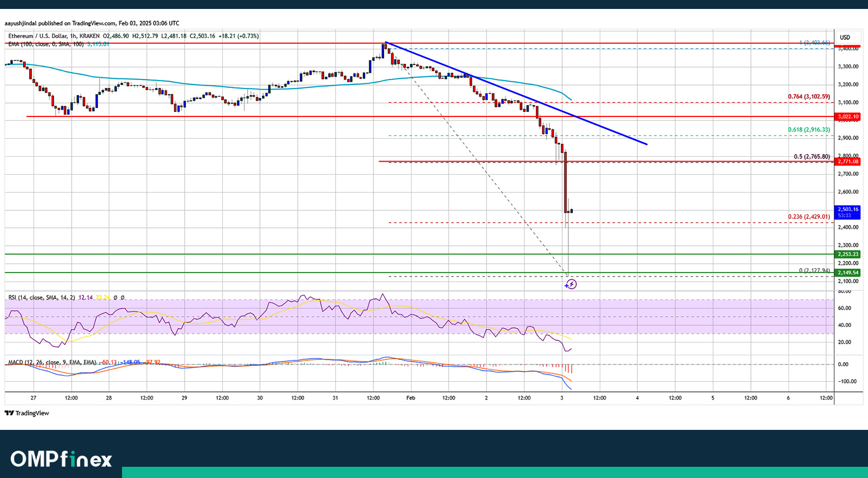
Task: Click the 3,022.10 red price label
Action: pos(848,116)
